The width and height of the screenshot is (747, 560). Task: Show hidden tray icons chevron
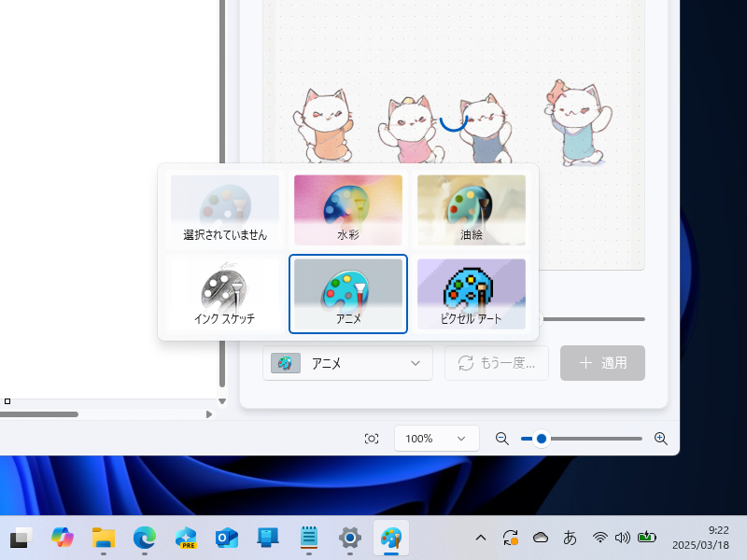tap(481, 538)
